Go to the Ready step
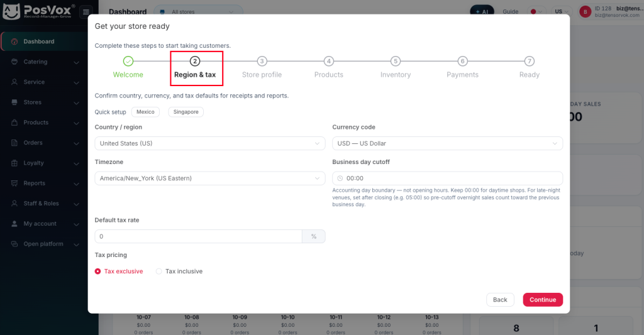644x335 pixels. 530,68
